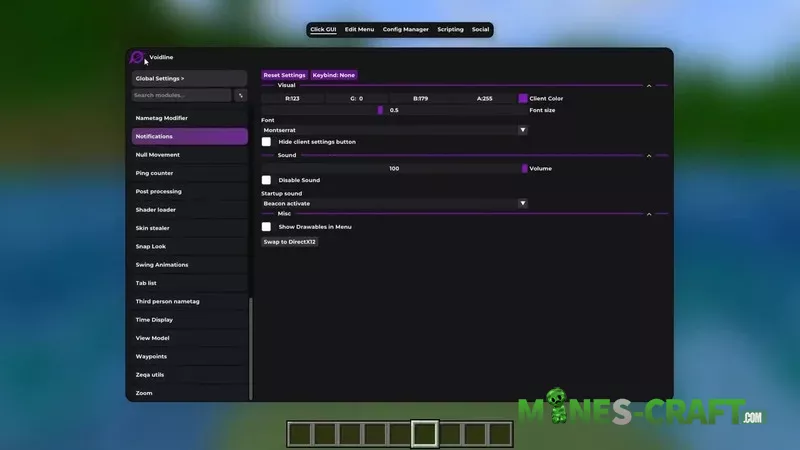Collapse the Sound section
Screen dimensions: 800x450
pos(648,156)
